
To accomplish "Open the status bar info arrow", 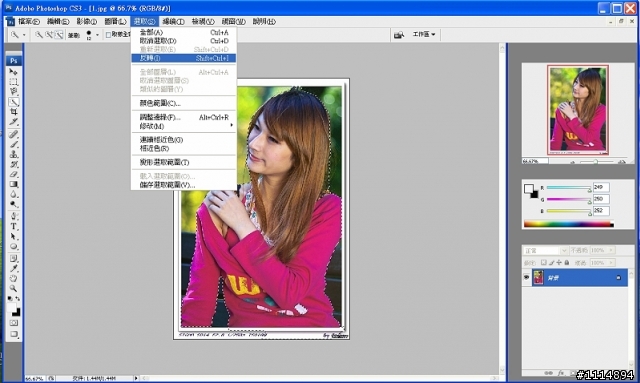I will pos(136,379).
